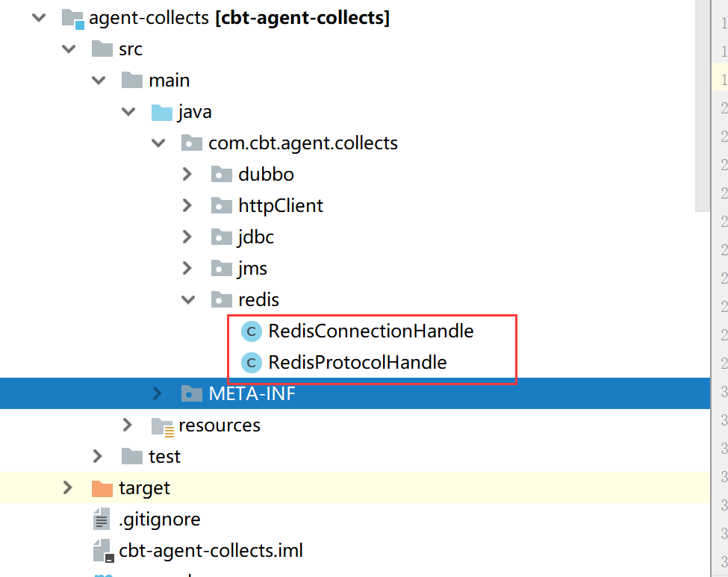This screenshot has width=728, height=577.
Task: Select the jms package
Action: tap(252, 269)
